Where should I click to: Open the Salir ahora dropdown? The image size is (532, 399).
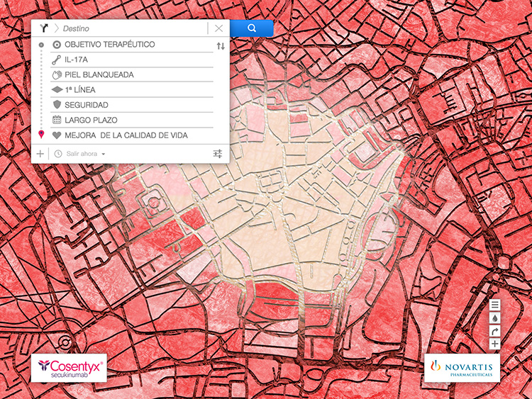tap(86, 154)
